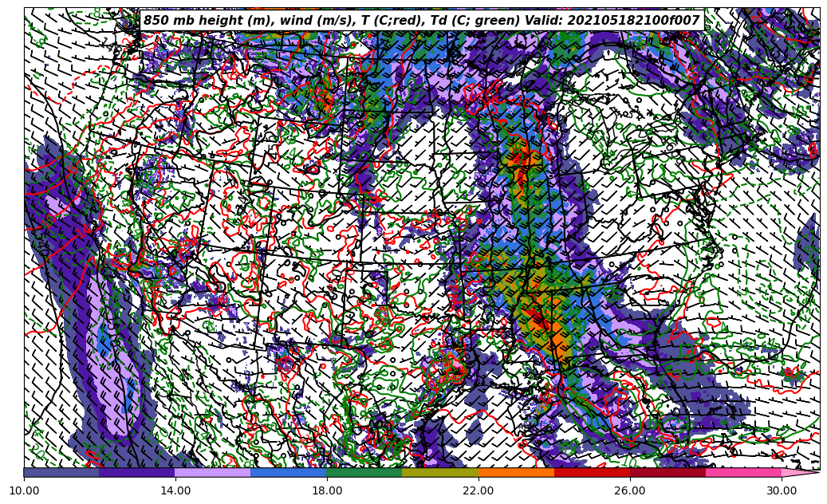Click the orange 22–24 colorbar segment
827x504 pixels.
[516, 472]
